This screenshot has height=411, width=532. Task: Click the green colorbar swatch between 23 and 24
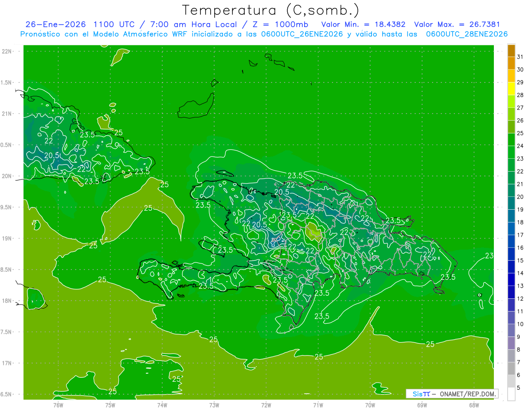click(511, 153)
